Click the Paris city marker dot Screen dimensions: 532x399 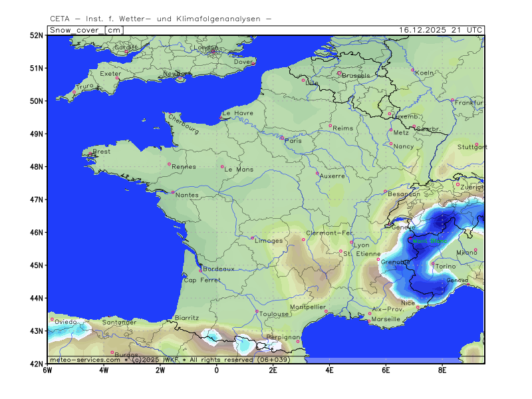[281, 138]
